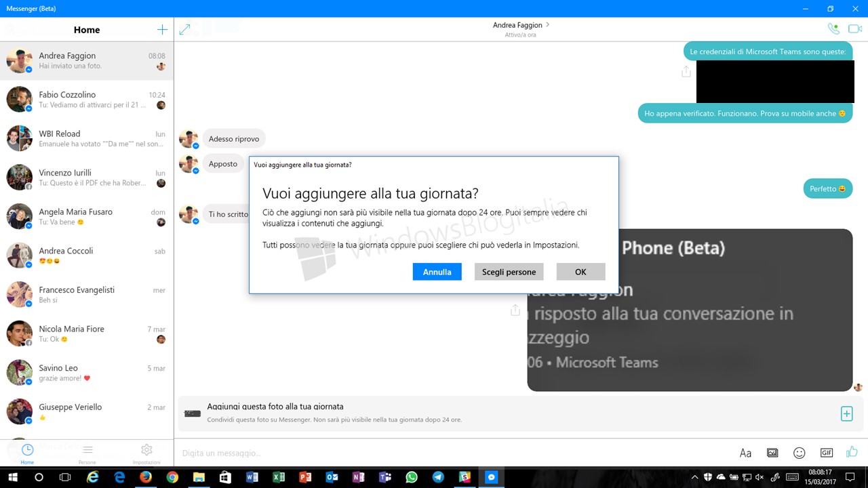Open Telegram from the taskbar
The width and height of the screenshot is (868, 488).
(x=438, y=477)
